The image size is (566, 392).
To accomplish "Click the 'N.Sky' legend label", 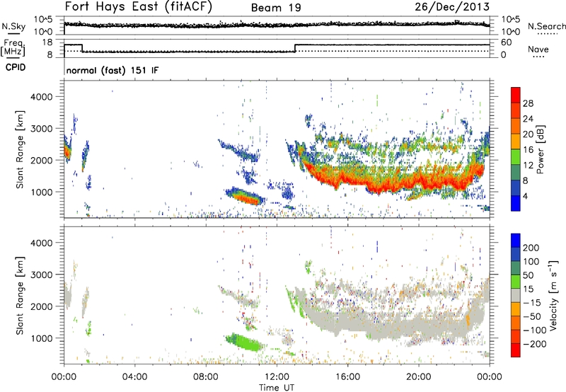I will point(13,26).
